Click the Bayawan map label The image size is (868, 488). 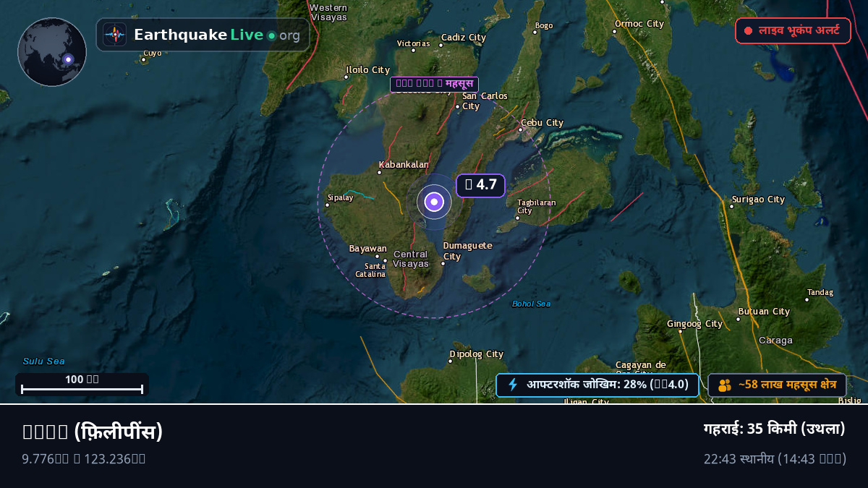click(x=368, y=249)
